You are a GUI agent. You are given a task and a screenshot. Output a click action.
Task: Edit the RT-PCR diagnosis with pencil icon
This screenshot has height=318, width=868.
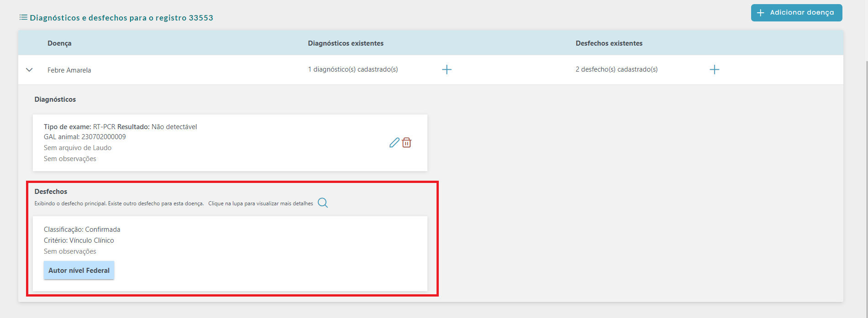[x=394, y=143]
